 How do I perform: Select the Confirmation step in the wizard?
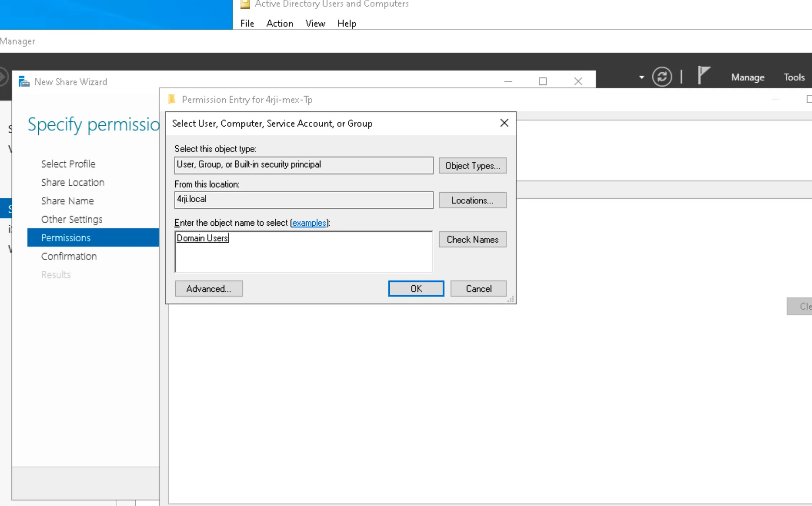(x=69, y=256)
